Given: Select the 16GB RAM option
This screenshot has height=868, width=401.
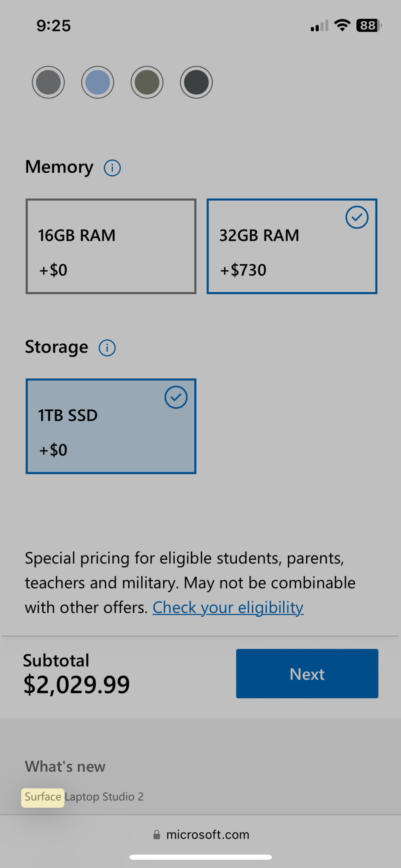Looking at the screenshot, I should pyautogui.click(x=111, y=247).
